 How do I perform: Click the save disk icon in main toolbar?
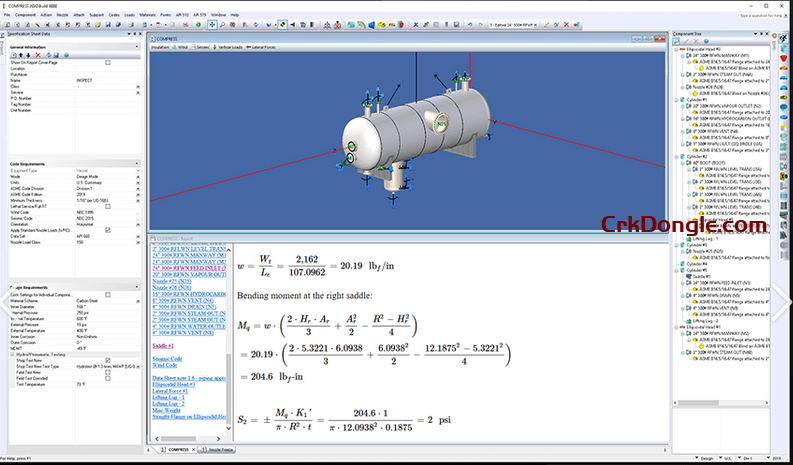pyautogui.click(x=108, y=24)
